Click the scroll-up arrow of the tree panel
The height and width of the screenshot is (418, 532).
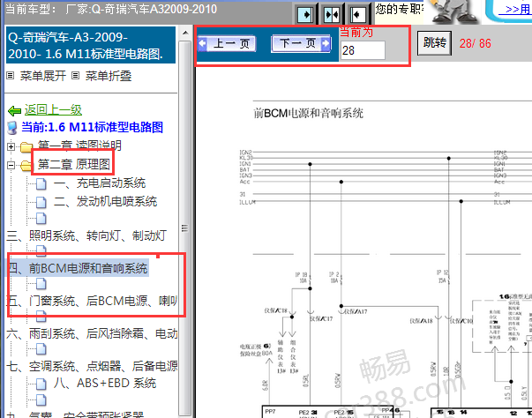click(x=185, y=33)
